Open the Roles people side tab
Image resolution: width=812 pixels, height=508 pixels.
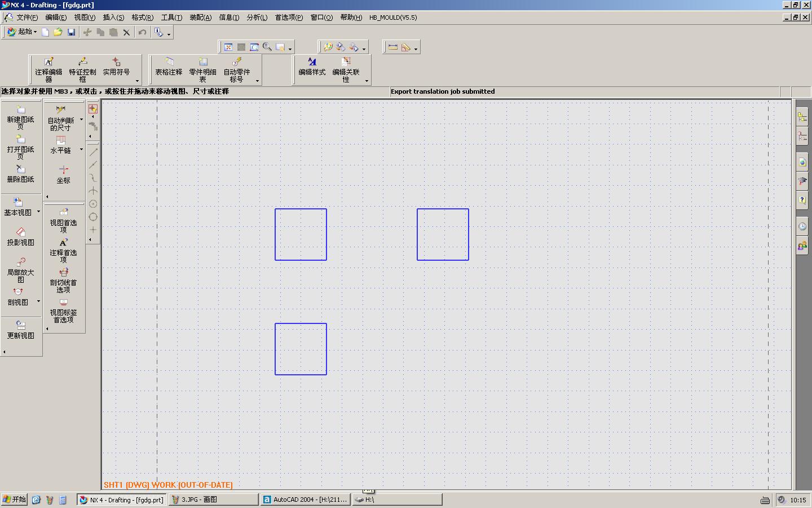pos(802,246)
